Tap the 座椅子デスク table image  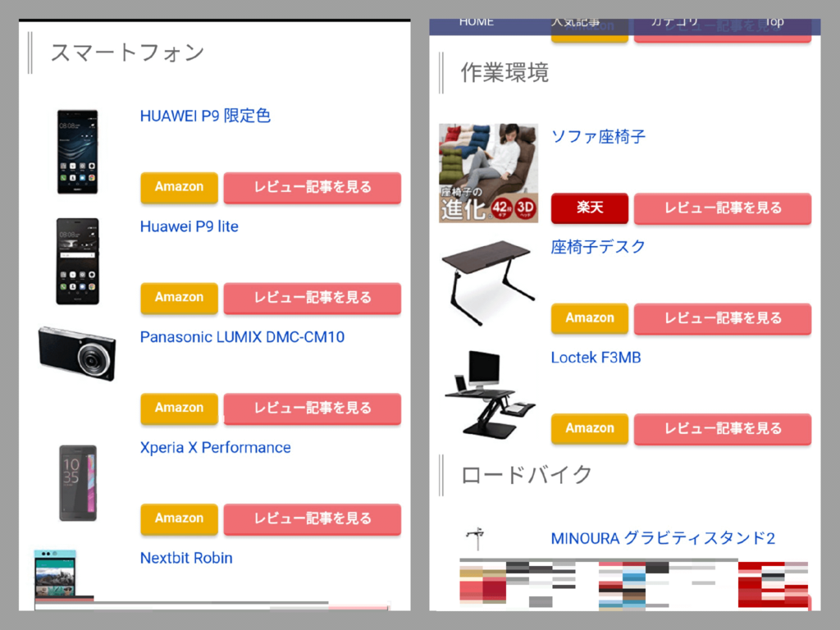(x=487, y=282)
